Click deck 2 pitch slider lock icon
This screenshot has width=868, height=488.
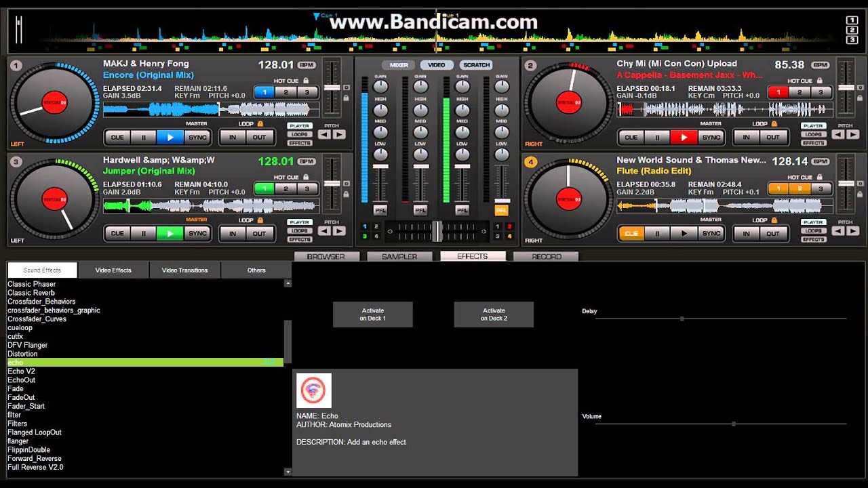860,98
